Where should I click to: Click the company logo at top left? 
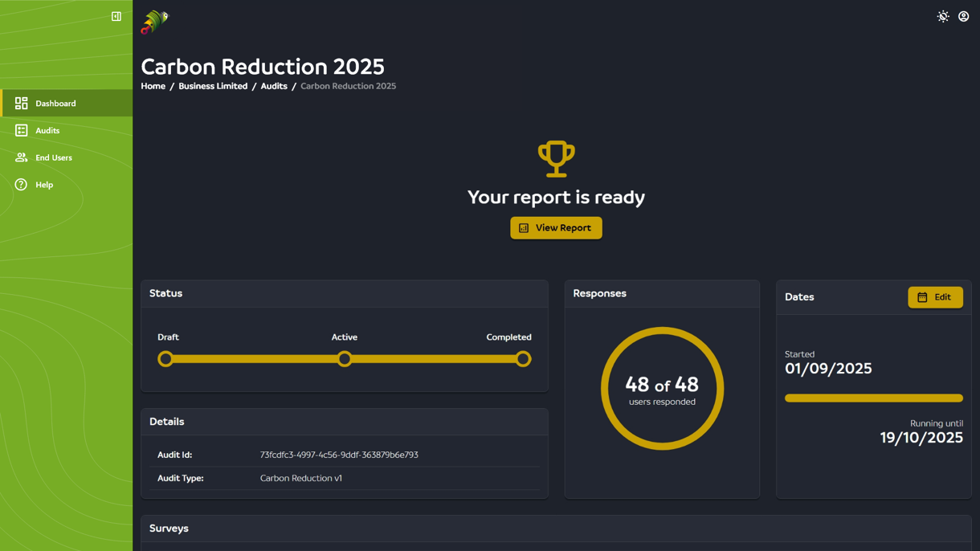pos(153,22)
